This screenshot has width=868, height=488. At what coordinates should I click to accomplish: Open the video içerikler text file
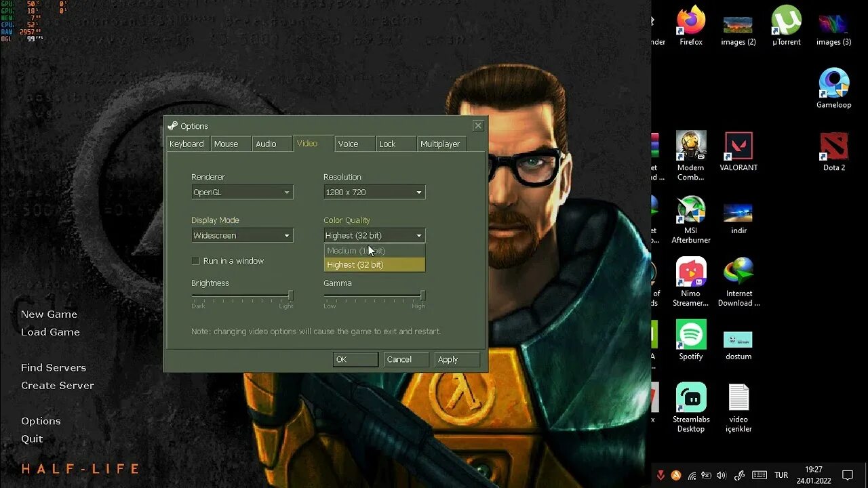738,408
